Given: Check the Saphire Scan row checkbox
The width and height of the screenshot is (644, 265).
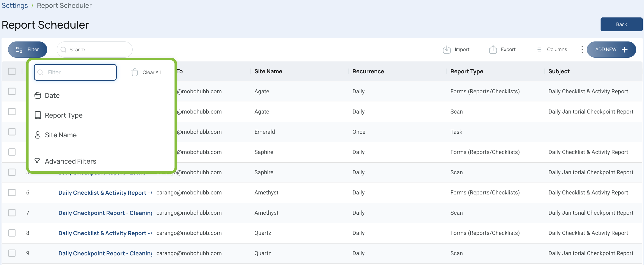Looking at the screenshot, I should click(12, 172).
